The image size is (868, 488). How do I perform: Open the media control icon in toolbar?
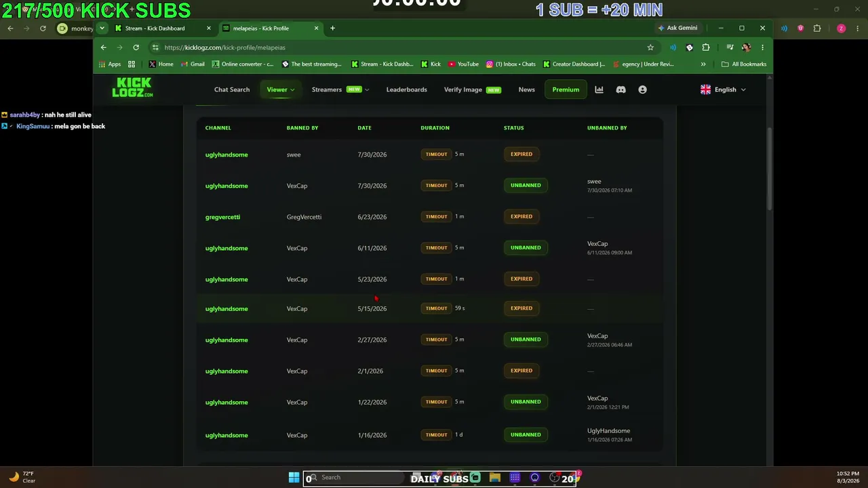point(730,47)
